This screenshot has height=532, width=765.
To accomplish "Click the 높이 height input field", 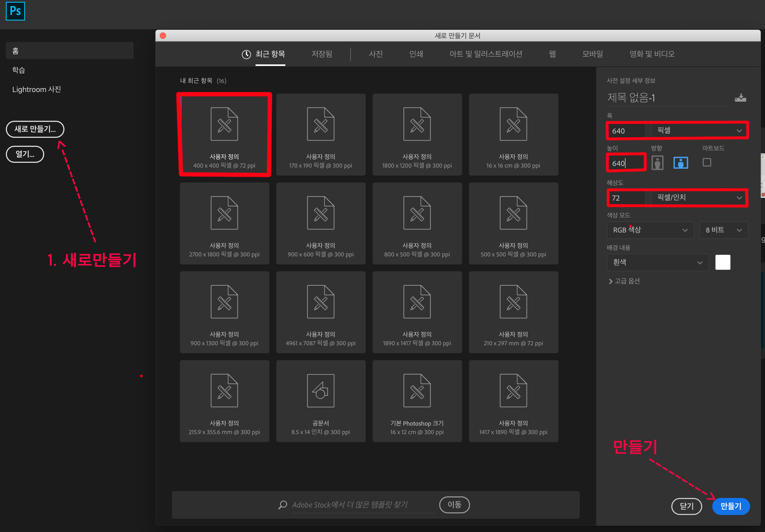I will click(626, 163).
